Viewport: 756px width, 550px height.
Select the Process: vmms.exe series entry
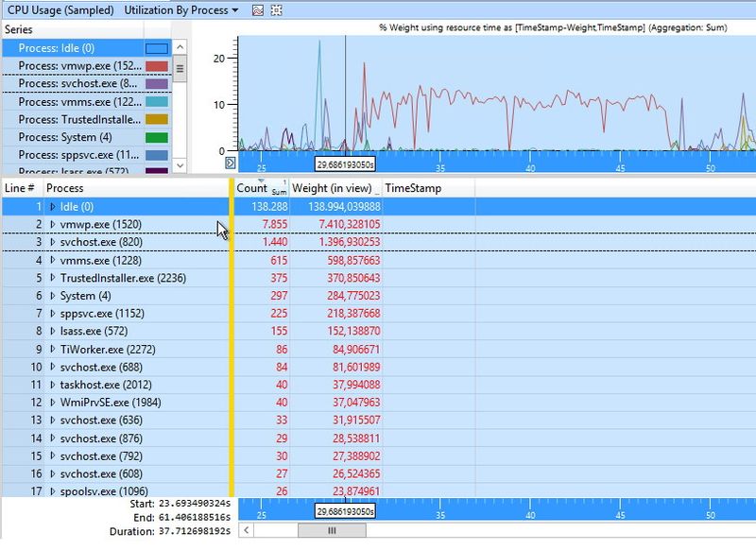[x=87, y=102]
